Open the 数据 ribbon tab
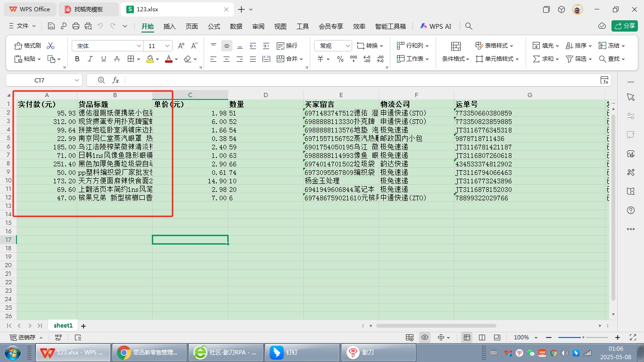 (236, 26)
